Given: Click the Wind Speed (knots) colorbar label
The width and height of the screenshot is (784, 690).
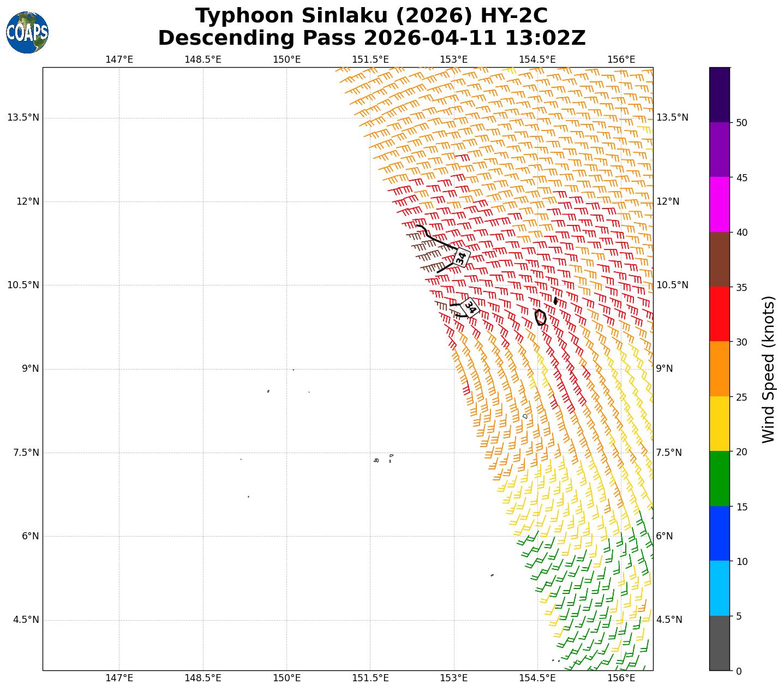Looking at the screenshot, I should (768, 369).
